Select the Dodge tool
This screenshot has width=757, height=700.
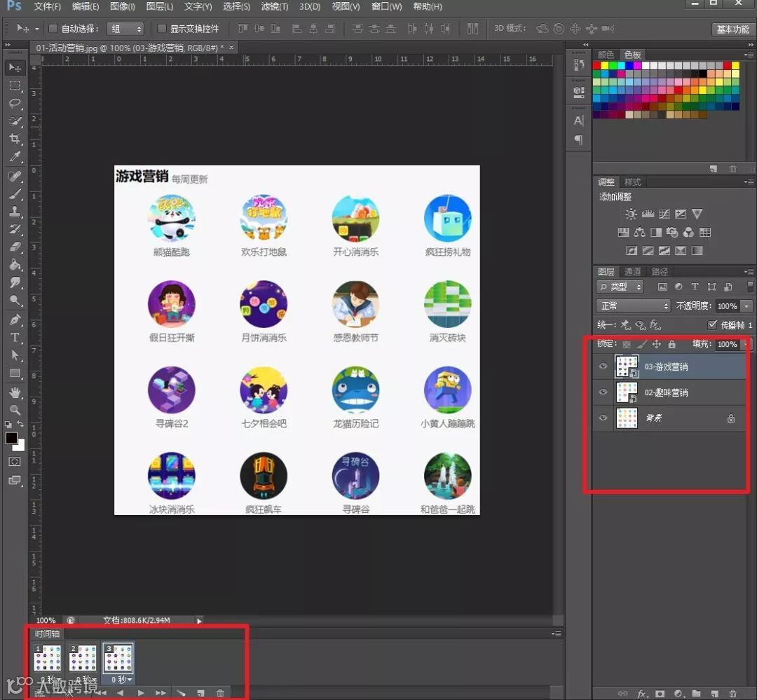[15, 301]
